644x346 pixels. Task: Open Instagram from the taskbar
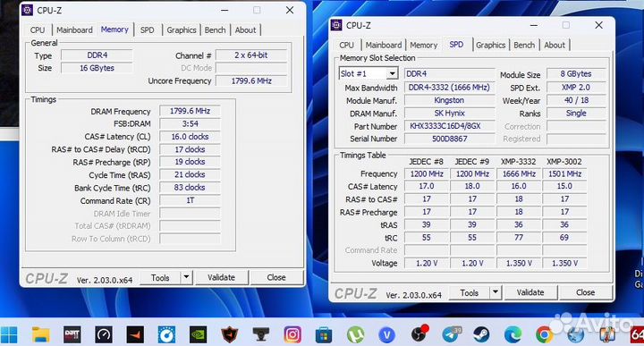[292, 335]
